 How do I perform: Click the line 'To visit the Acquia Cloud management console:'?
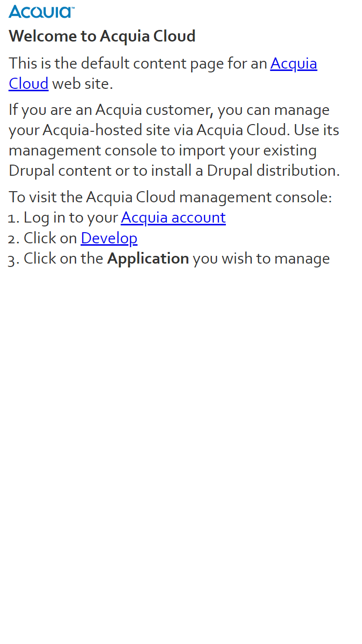(x=170, y=197)
